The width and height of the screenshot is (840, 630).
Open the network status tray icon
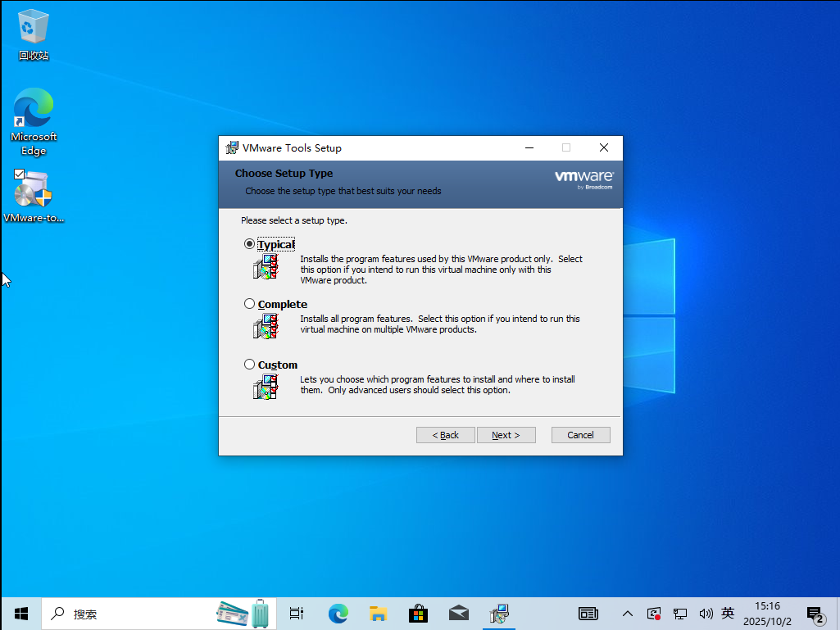680,614
